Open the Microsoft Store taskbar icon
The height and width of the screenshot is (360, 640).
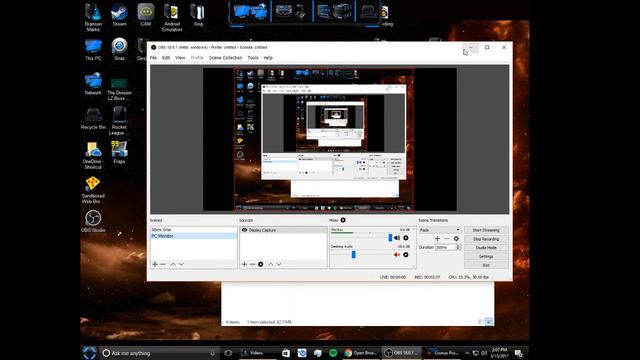[286, 353]
